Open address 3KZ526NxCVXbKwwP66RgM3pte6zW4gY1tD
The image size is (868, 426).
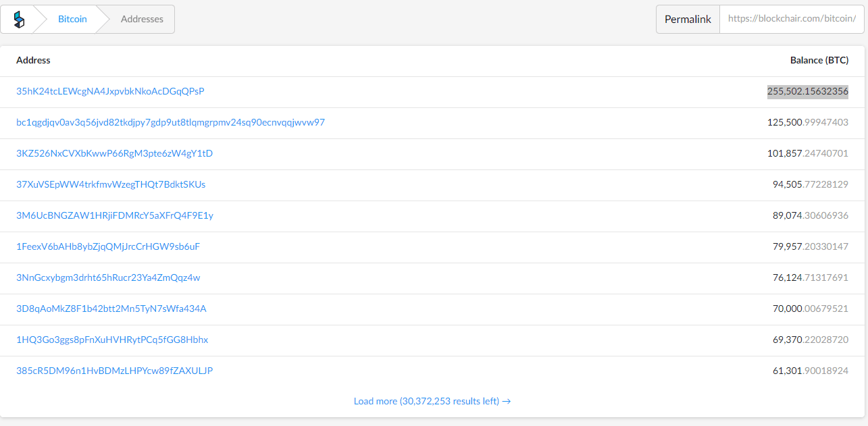click(x=114, y=153)
